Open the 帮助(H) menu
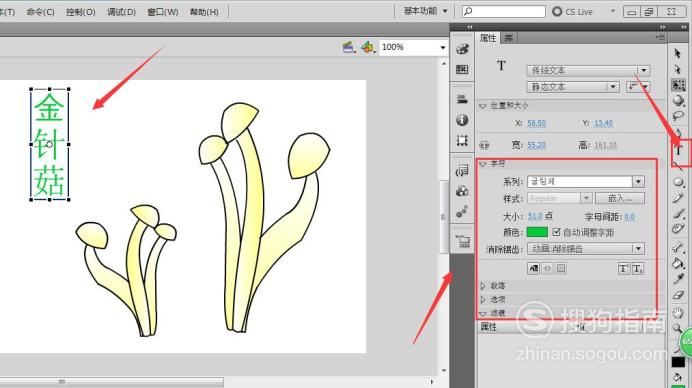Image resolution: width=692 pixels, height=388 pixels. pos(204,12)
